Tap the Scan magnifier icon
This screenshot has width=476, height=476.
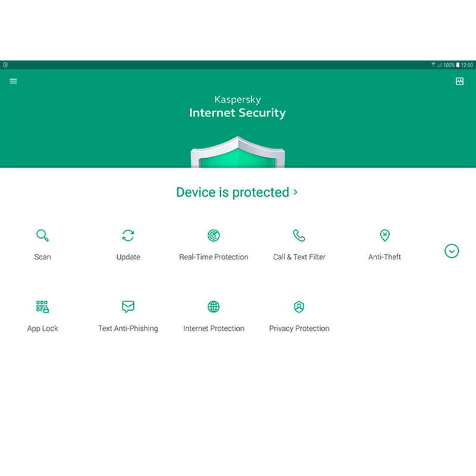click(42, 235)
